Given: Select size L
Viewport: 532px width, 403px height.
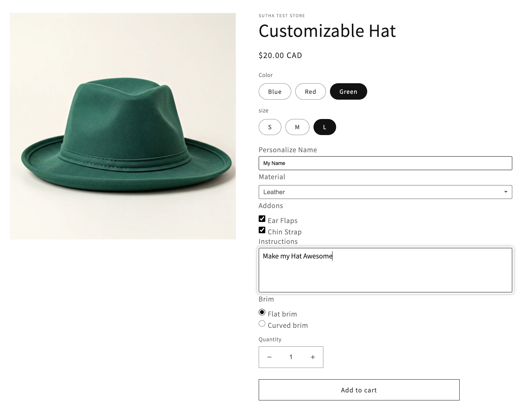Looking at the screenshot, I should click(324, 127).
